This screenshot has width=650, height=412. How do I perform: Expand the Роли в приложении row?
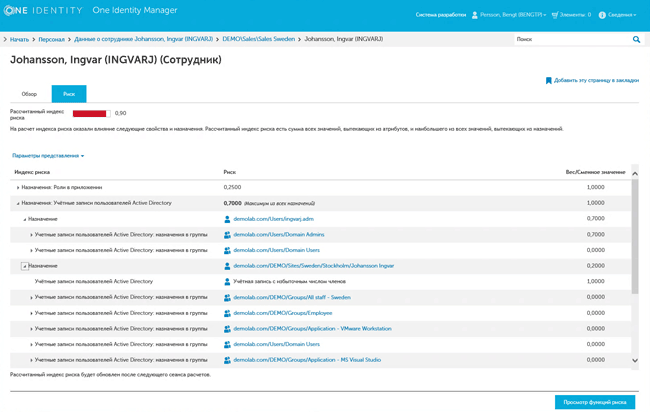(x=18, y=188)
